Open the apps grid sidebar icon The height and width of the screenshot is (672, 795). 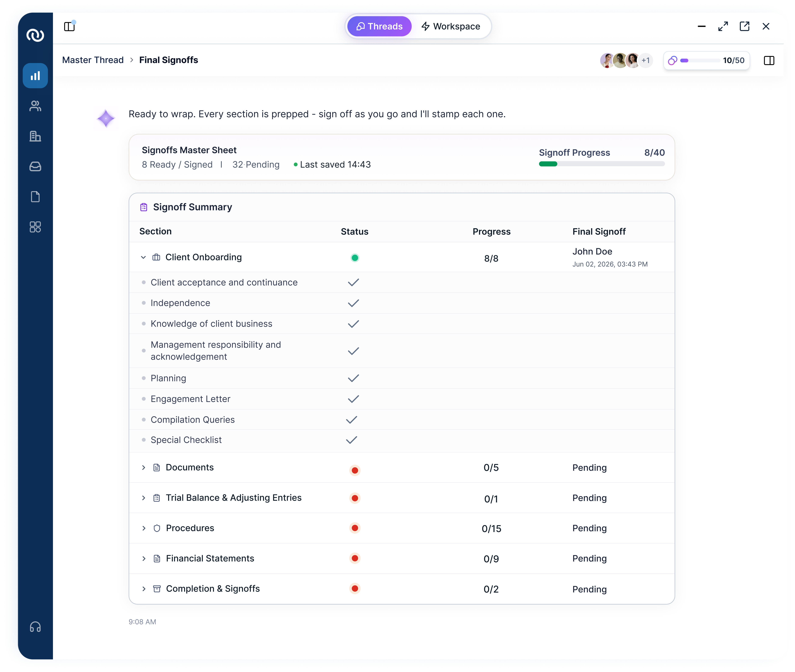(35, 227)
